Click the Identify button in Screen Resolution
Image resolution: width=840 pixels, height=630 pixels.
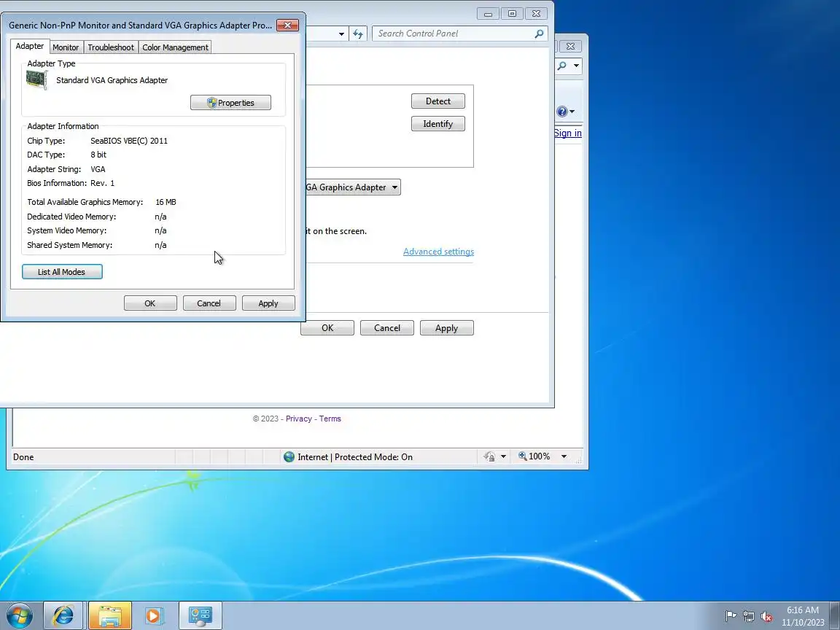pos(438,124)
